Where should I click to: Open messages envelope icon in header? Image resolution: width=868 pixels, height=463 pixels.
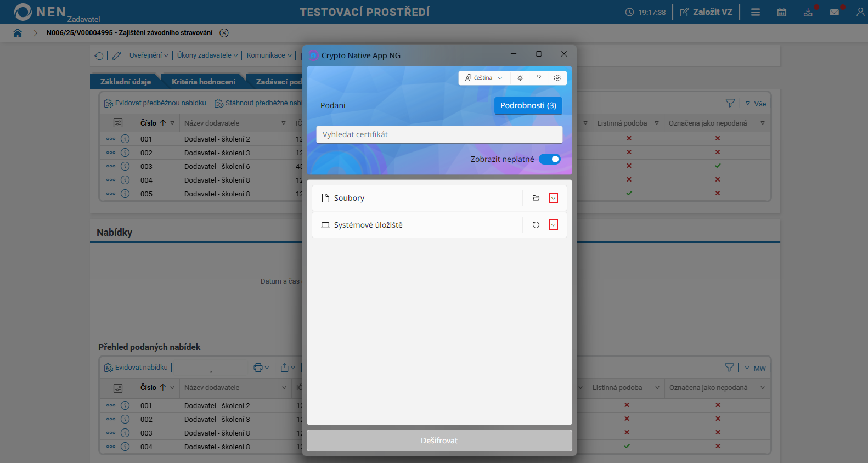(x=835, y=12)
